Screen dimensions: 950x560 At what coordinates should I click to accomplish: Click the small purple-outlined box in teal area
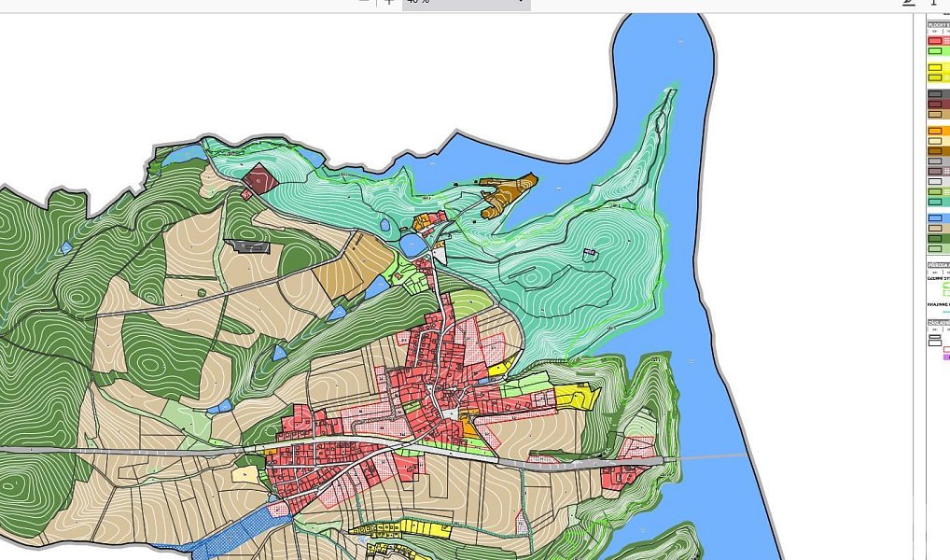coord(590,253)
